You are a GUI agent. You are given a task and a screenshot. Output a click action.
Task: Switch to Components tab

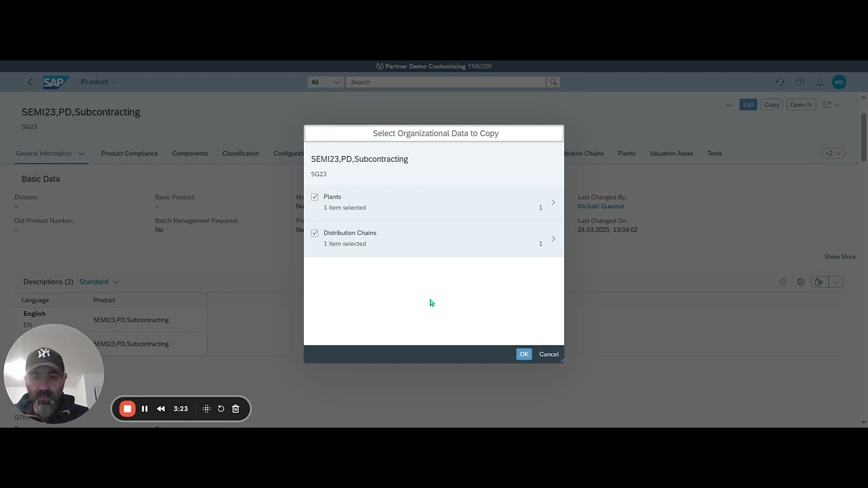pos(190,154)
